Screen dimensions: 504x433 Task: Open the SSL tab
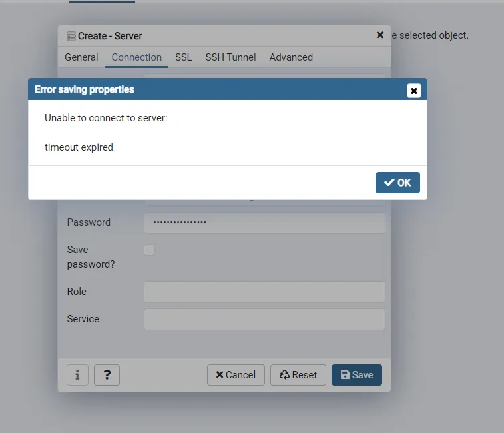(x=183, y=57)
